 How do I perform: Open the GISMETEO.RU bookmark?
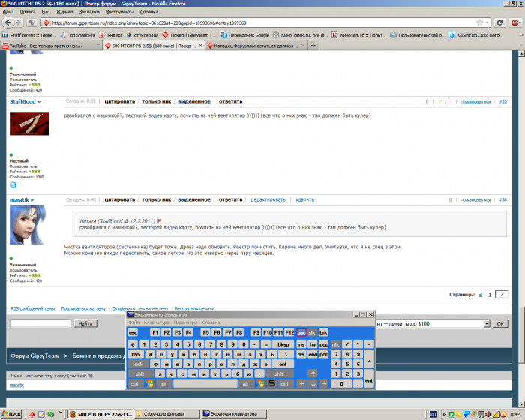point(476,35)
